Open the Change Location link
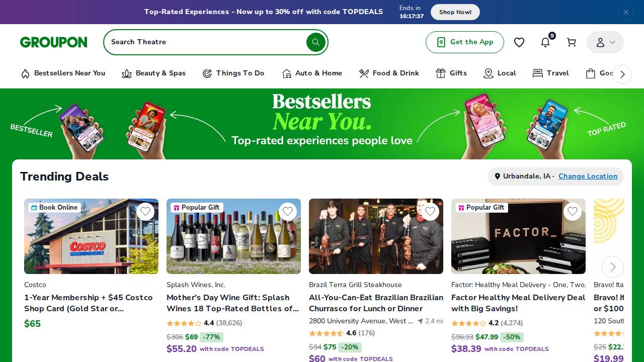This screenshot has width=644, height=362. pos(588,176)
